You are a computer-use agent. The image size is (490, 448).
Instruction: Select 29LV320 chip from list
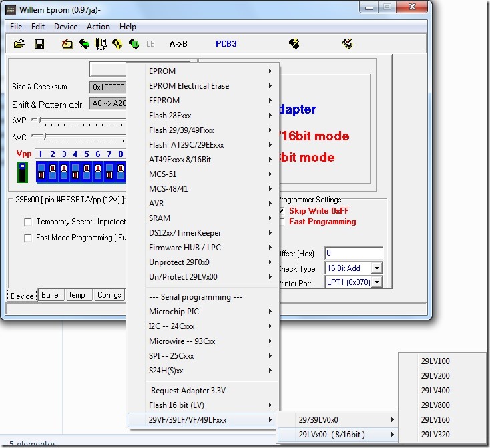(442, 435)
